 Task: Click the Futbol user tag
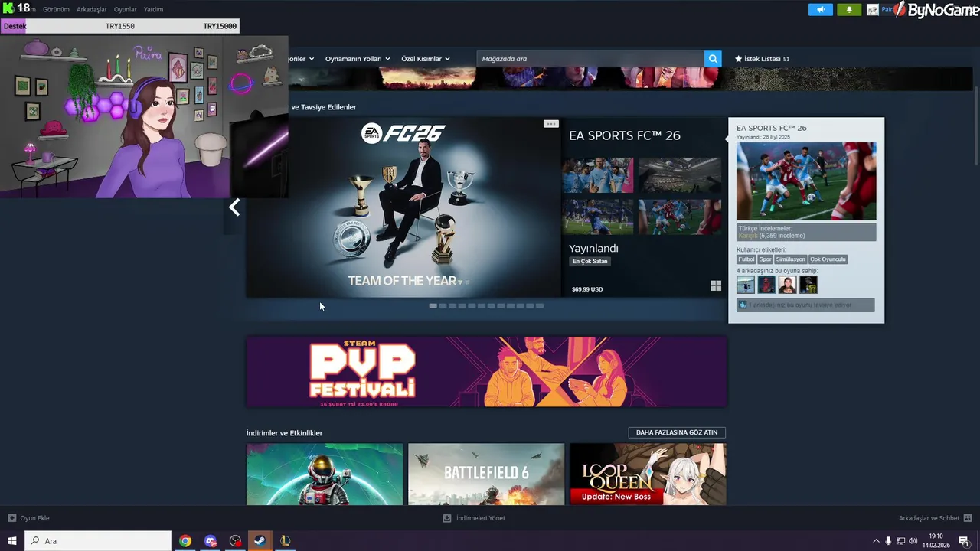(746, 259)
